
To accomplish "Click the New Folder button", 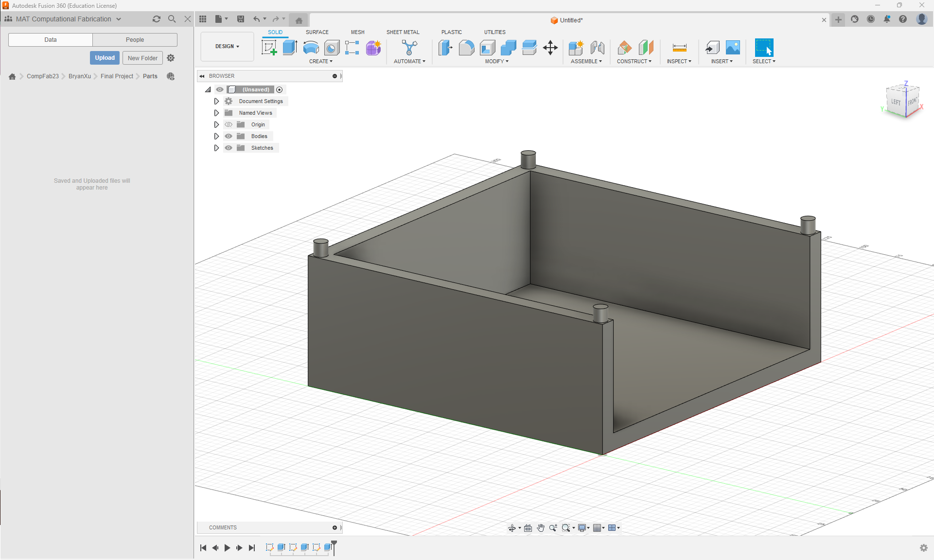I will click(x=142, y=58).
